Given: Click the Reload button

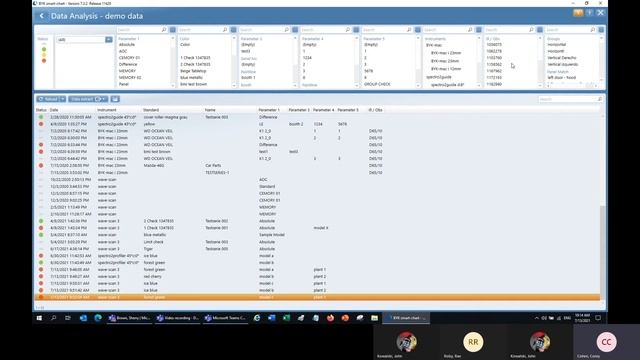Looking at the screenshot, I should click(49, 99).
